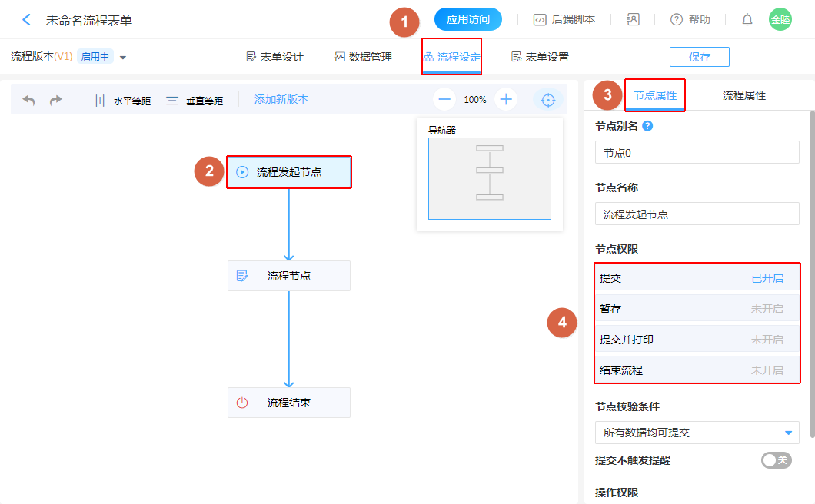The height and width of the screenshot is (504, 815).
Task: Open the notification bell
Action: [747, 20]
